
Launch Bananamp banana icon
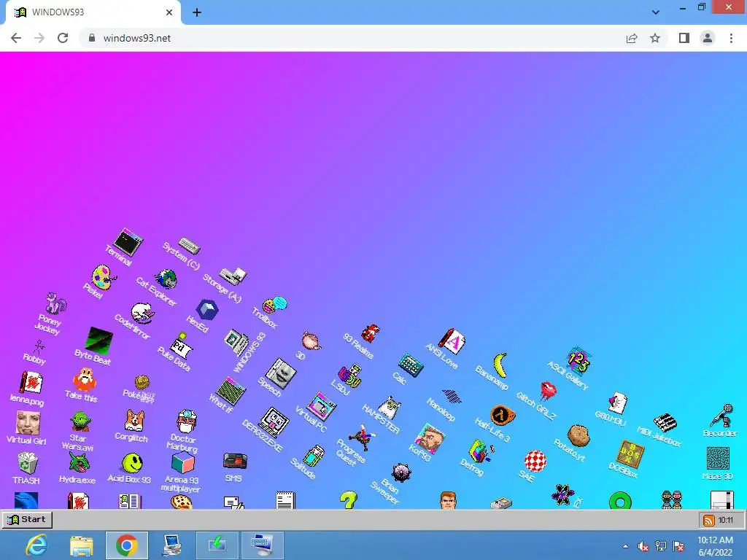click(500, 365)
